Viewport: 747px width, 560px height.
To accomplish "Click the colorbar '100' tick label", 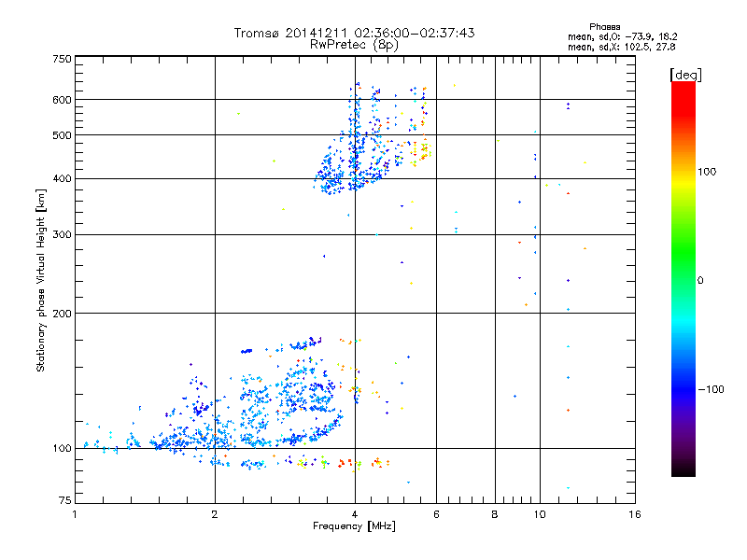I will click(707, 172).
